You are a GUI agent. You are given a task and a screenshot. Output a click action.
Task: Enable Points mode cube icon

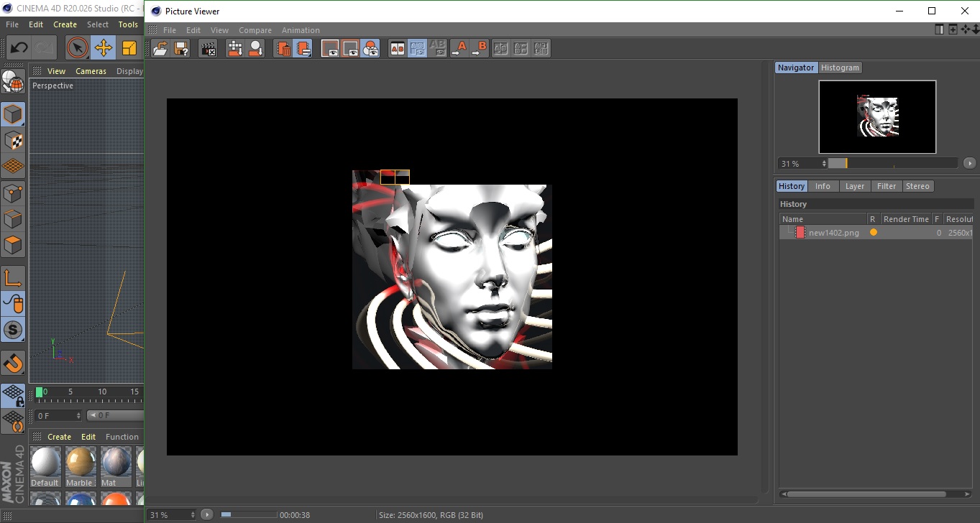13,193
